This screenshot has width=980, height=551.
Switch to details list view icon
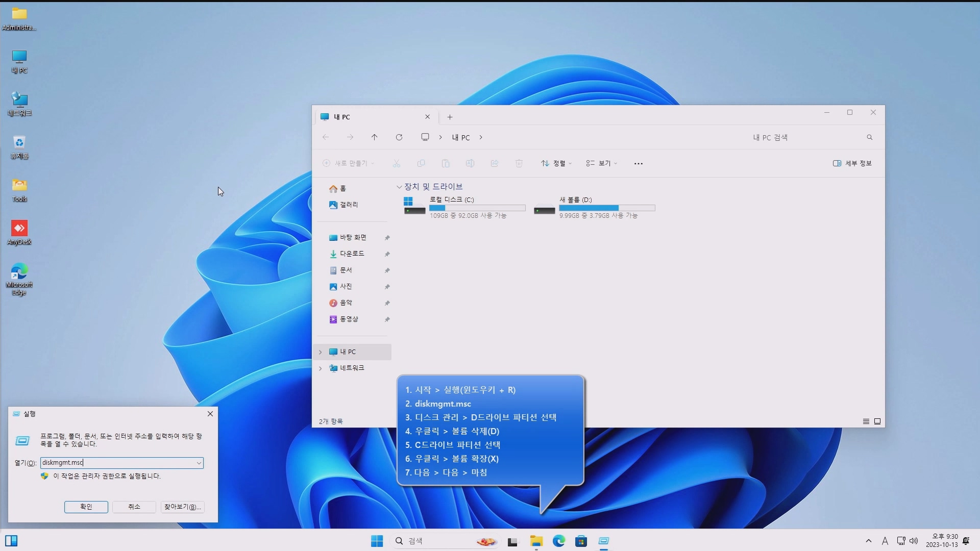[x=866, y=421]
